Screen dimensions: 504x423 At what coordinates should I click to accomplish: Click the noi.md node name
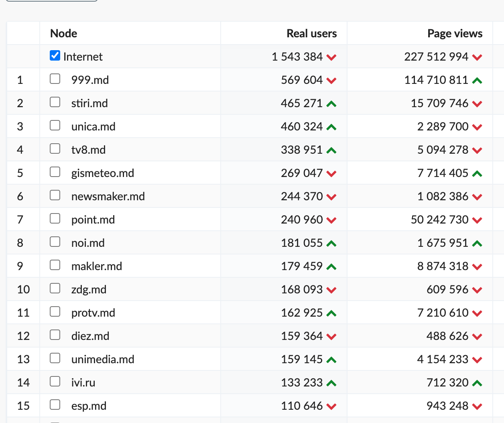(x=88, y=243)
